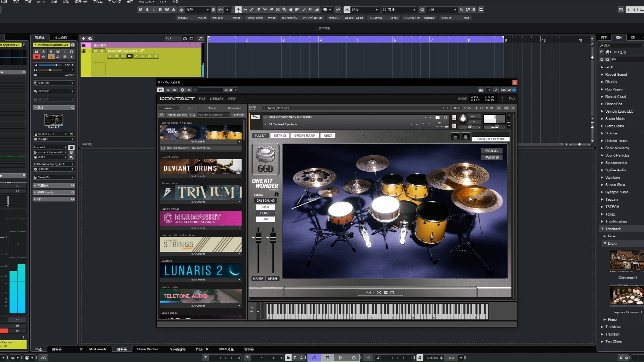Viewport: 644px width, 362px height.
Task: Open ABOUT tab in One Kit Wonder
Action: [x=328, y=136]
